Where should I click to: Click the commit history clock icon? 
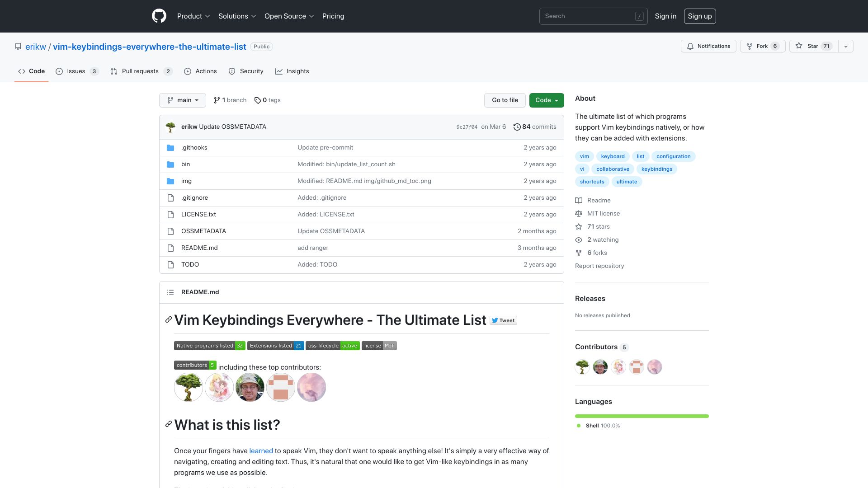(517, 127)
